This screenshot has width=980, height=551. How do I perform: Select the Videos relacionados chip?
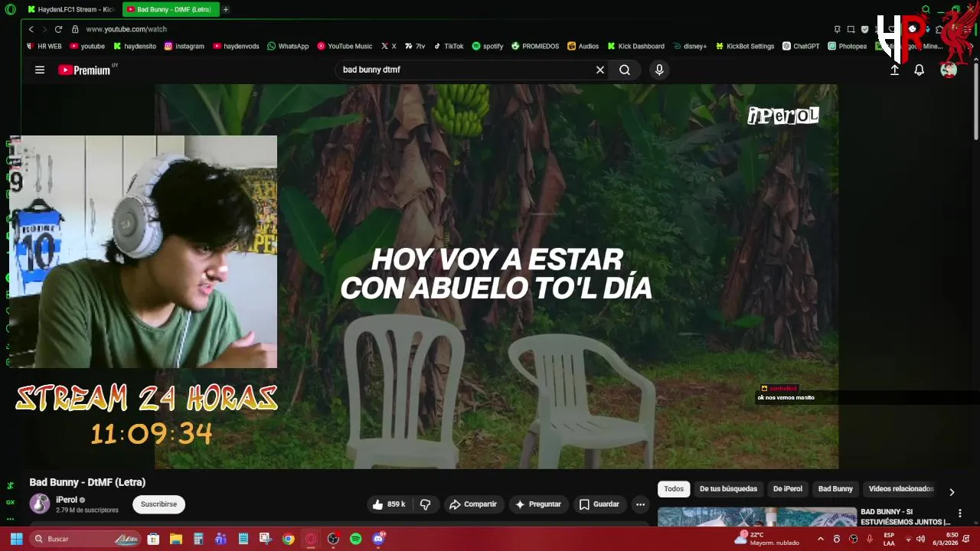901,489
